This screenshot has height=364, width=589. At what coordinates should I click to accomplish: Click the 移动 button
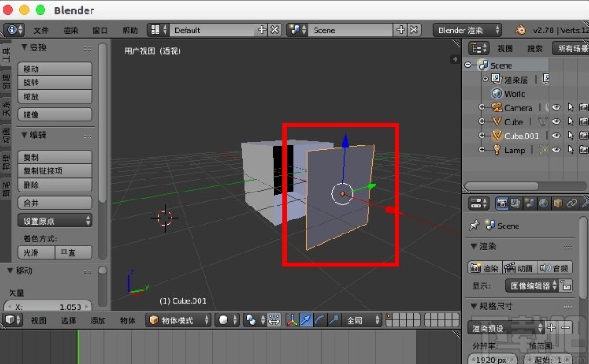pos(55,69)
